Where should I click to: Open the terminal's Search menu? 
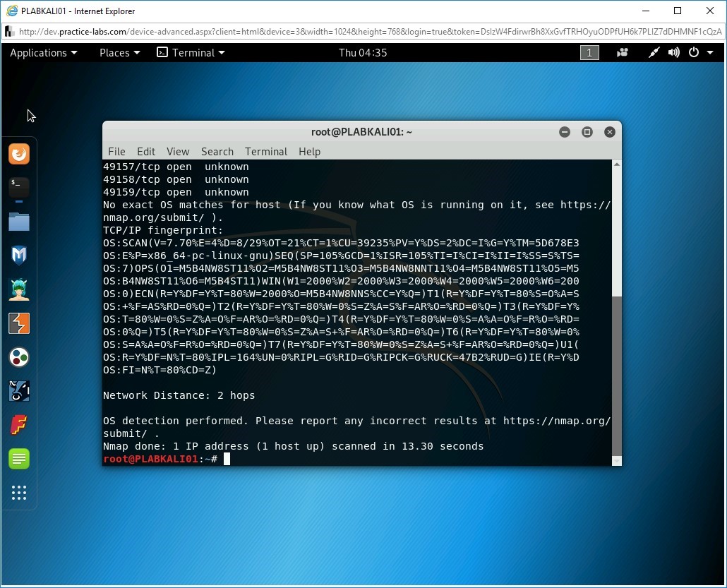[x=217, y=152]
